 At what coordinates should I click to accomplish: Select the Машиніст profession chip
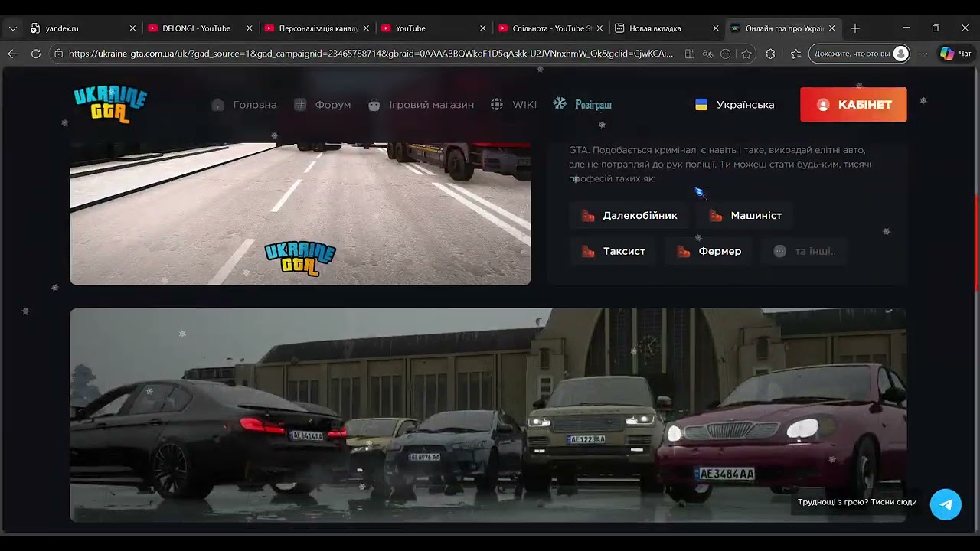point(745,216)
